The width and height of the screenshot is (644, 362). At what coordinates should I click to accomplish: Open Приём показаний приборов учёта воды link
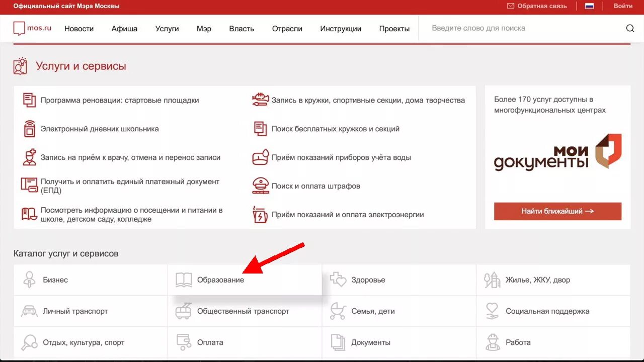[x=341, y=157]
